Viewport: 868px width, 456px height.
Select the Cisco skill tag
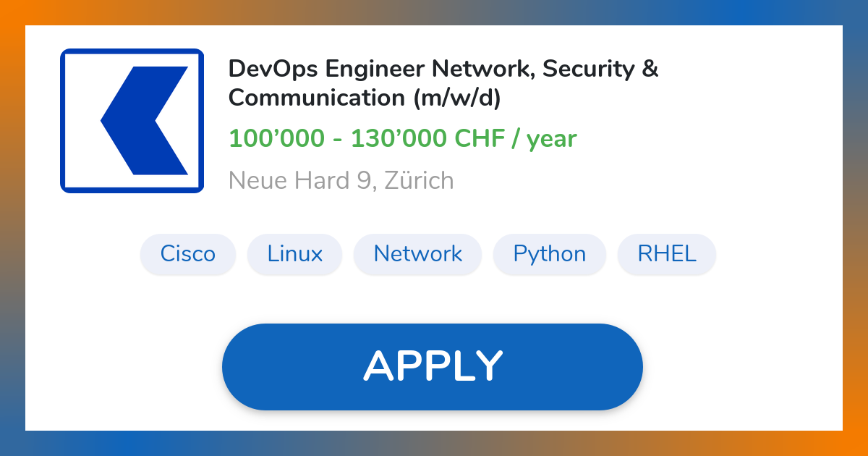188,254
